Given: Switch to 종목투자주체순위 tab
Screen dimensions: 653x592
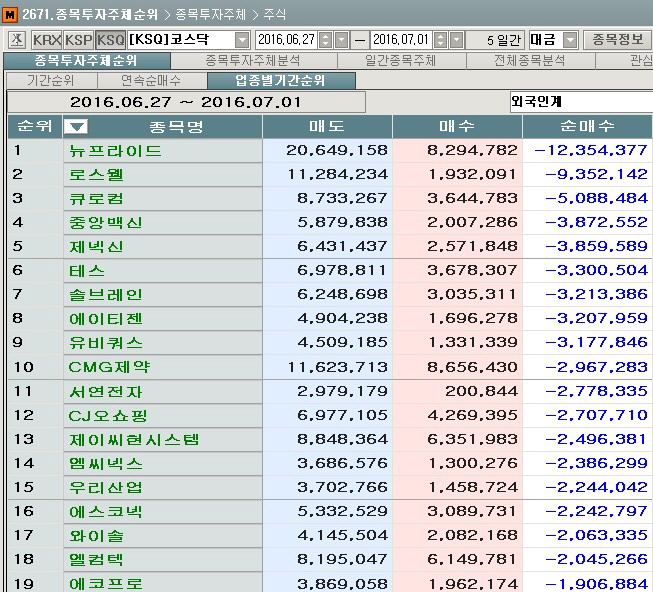Looking at the screenshot, I should pyautogui.click(x=87, y=61).
